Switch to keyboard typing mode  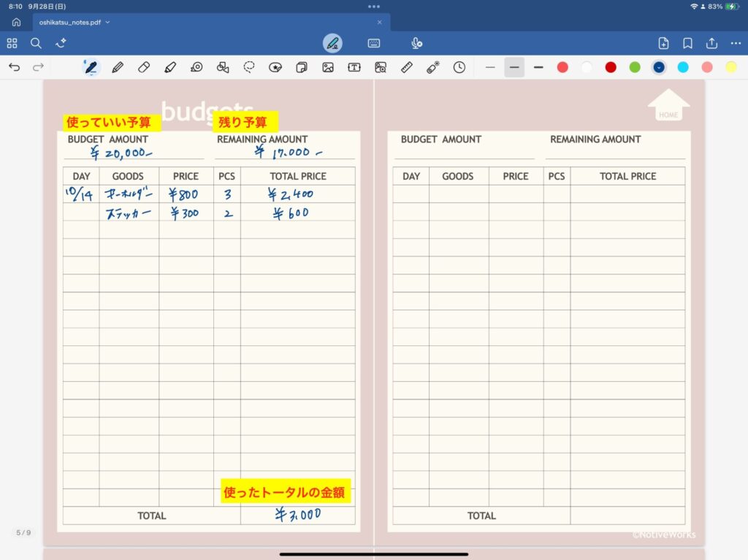pyautogui.click(x=374, y=43)
